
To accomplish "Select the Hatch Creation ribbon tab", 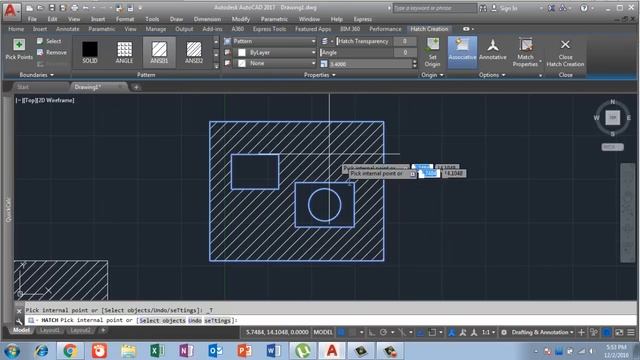I will 429,29.
